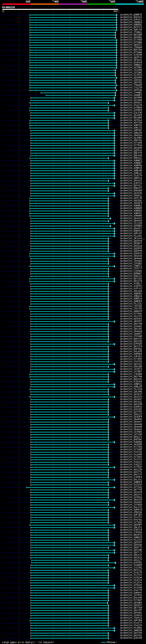
Task: Click the query end position 342
Action: coord(115,11)
